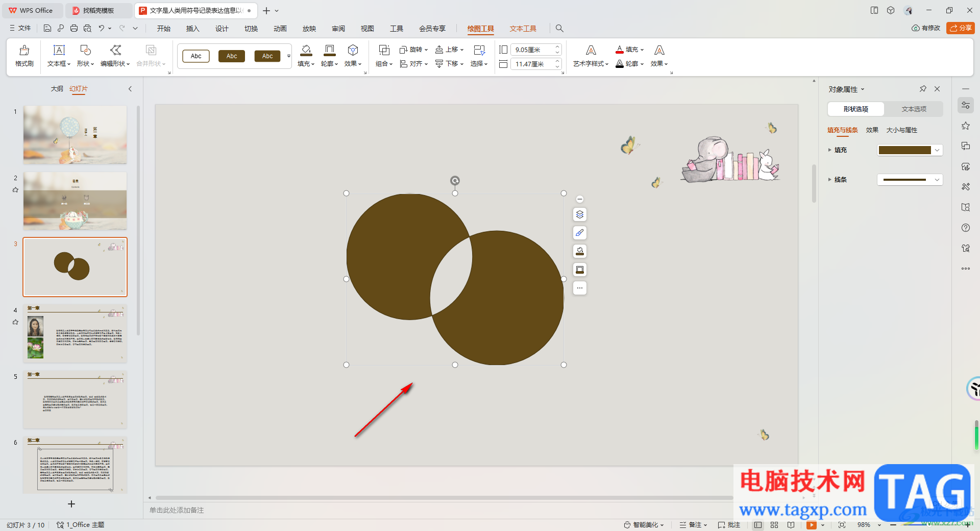Click the fill bucket icon in floating toolbar
This screenshot has height=531, width=980.
pos(580,251)
